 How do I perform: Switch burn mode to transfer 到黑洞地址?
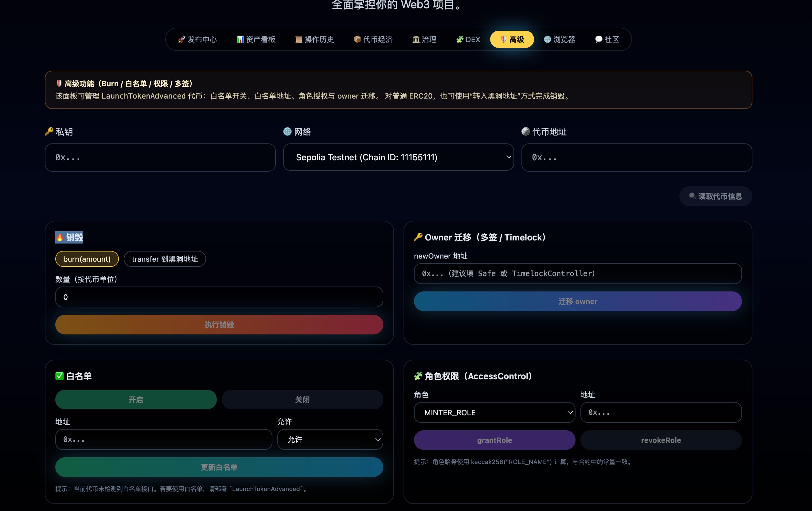pyautogui.click(x=165, y=259)
